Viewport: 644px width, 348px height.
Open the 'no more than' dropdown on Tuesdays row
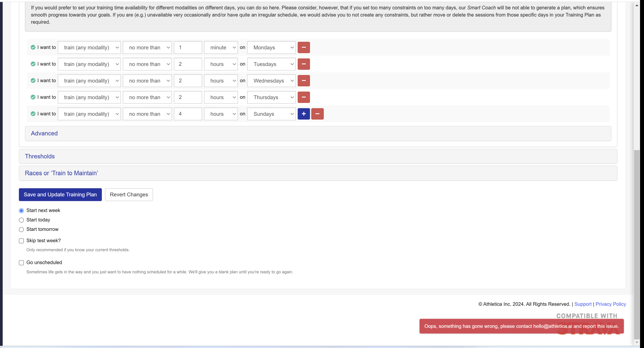[147, 64]
